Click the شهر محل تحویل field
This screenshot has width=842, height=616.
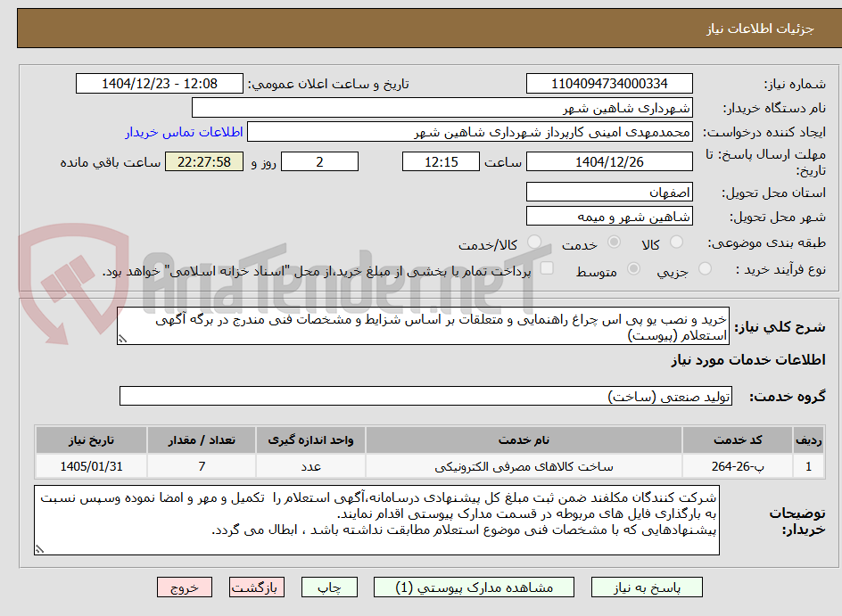609,217
